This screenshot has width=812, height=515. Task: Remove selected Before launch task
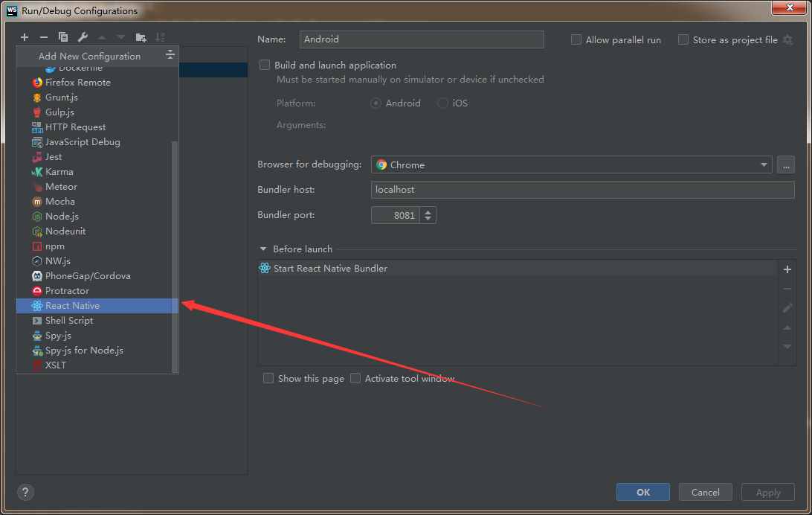pyautogui.click(x=787, y=289)
